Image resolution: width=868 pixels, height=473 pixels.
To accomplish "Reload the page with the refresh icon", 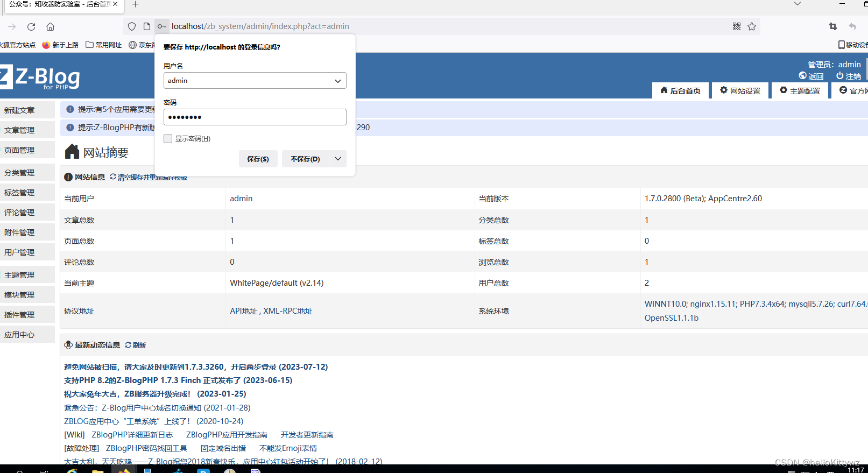I will 31,26.
